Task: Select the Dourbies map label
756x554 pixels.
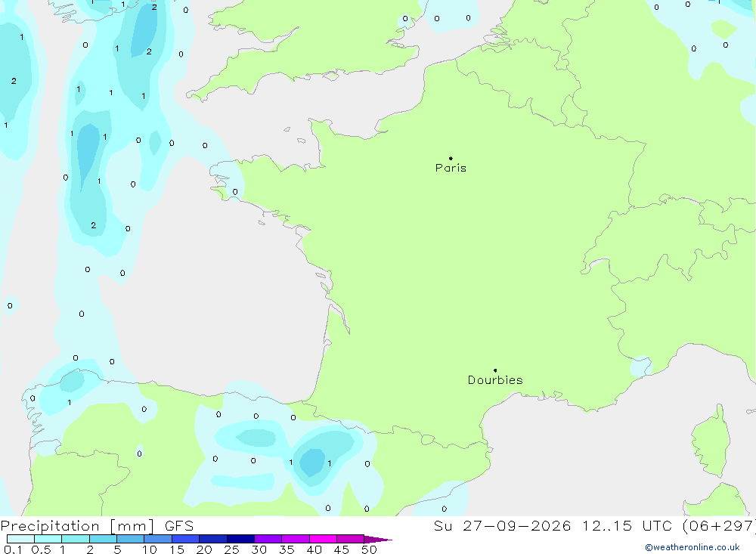Action: tap(495, 380)
